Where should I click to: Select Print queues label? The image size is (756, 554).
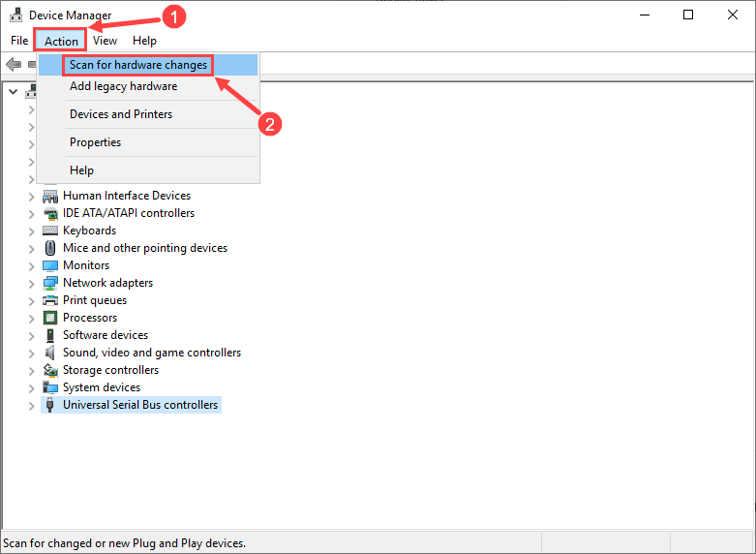(95, 300)
